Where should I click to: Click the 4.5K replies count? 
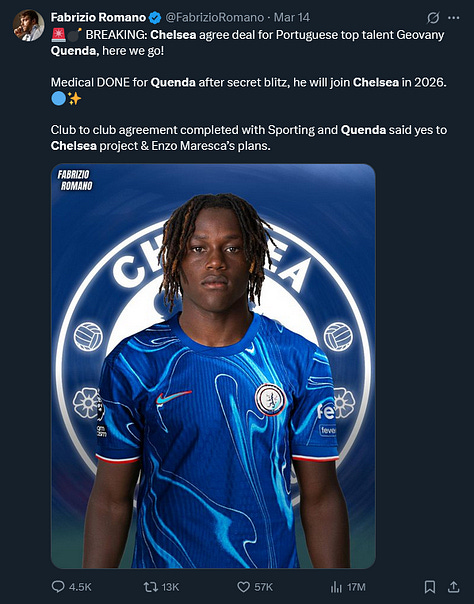click(80, 587)
